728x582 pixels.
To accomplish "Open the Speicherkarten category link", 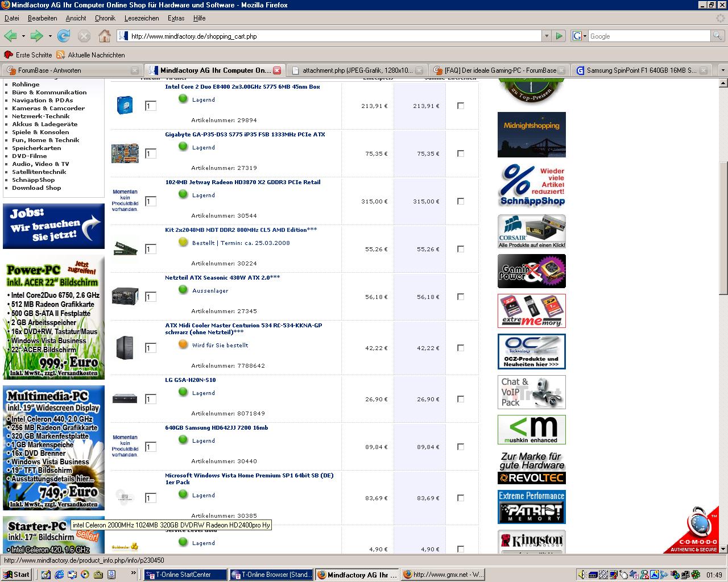I will coord(36,148).
